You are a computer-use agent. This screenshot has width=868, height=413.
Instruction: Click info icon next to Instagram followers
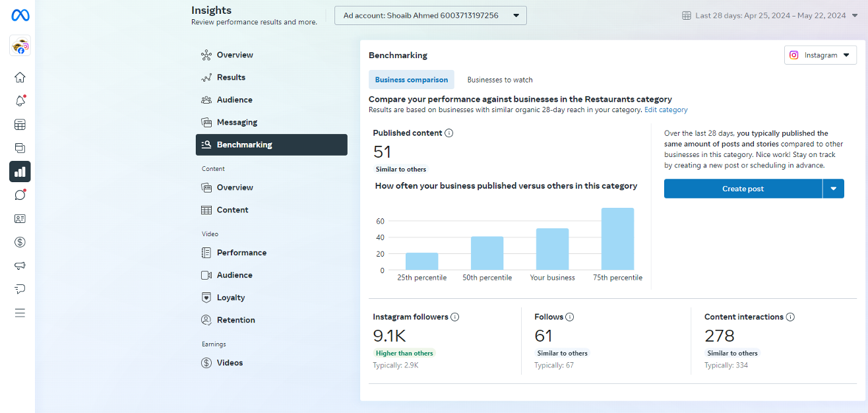click(x=455, y=317)
